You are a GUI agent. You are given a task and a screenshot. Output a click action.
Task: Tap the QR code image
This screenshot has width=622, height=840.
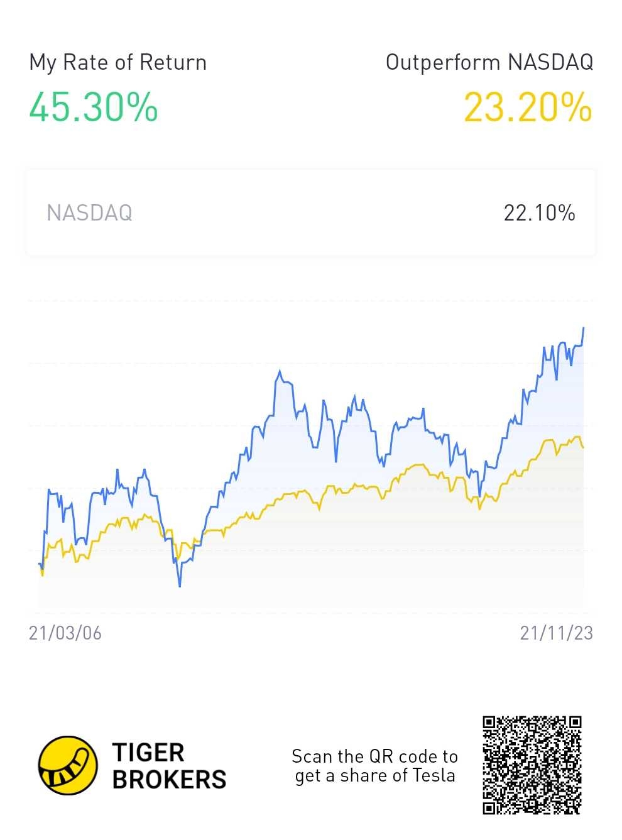coord(532,765)
